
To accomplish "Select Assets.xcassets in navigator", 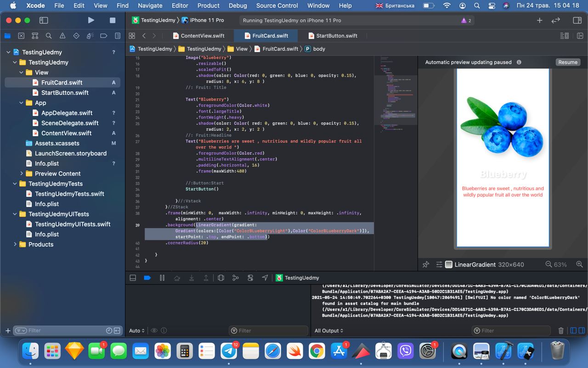I will 57,143.
